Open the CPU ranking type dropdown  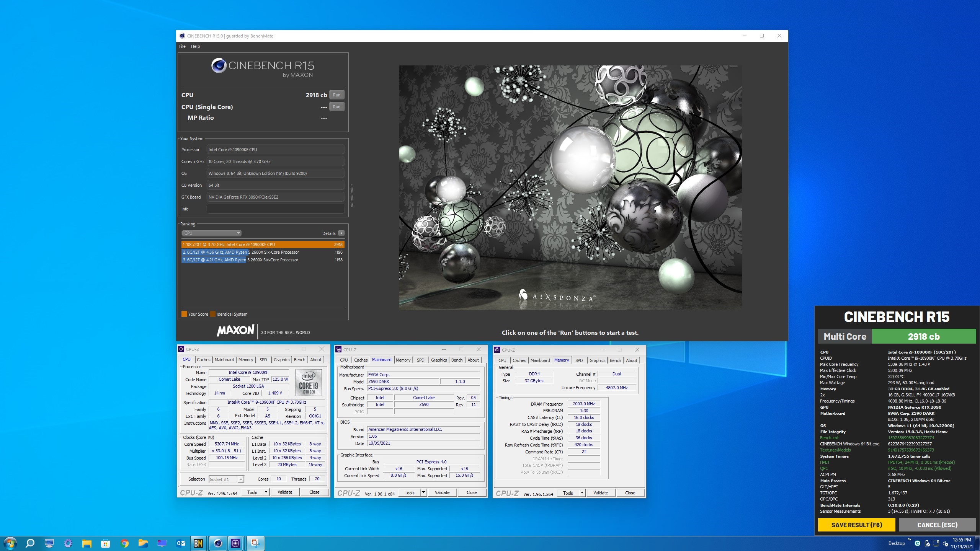[x=211, y=233]
